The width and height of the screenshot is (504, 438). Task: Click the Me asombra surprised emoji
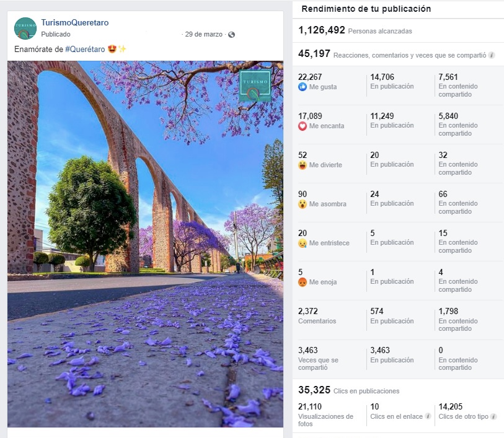pyautogui.click(x=303, y=204)
